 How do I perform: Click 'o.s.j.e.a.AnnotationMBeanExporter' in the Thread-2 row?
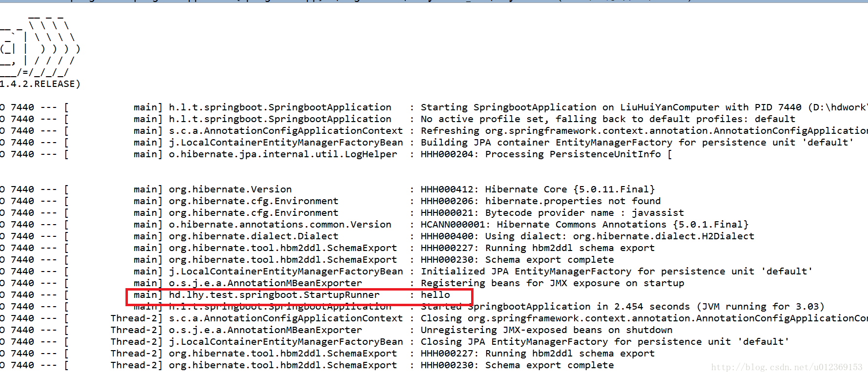266,330
